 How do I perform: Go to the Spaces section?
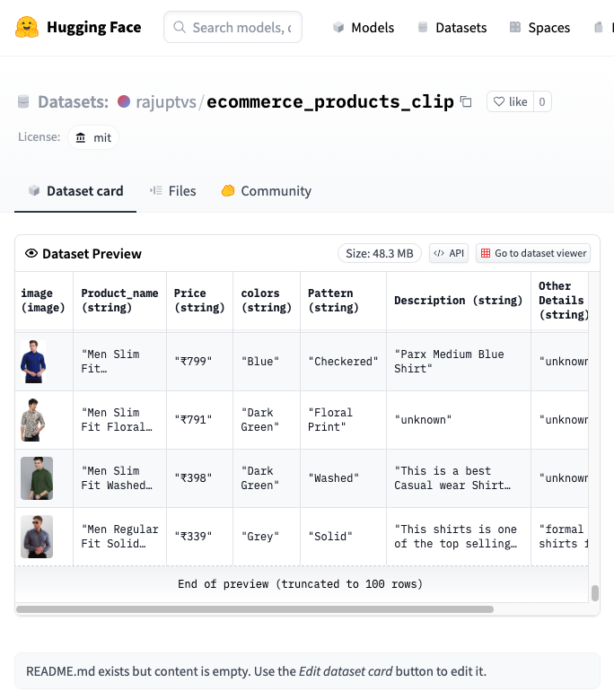(x=539, y=28)
